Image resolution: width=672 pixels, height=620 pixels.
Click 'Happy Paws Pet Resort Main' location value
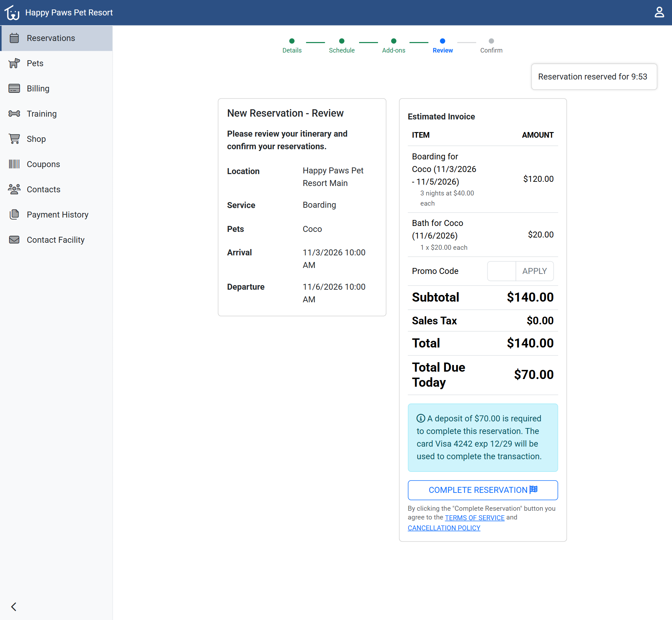tap(333, 177)
